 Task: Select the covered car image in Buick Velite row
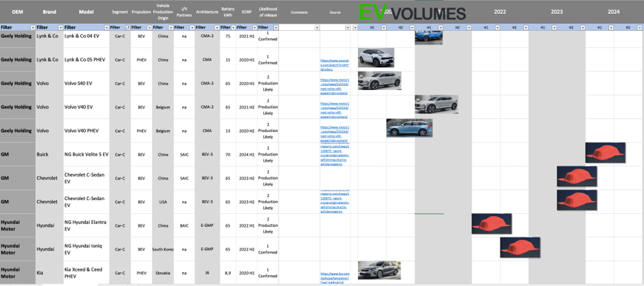(x=605, y=153)
